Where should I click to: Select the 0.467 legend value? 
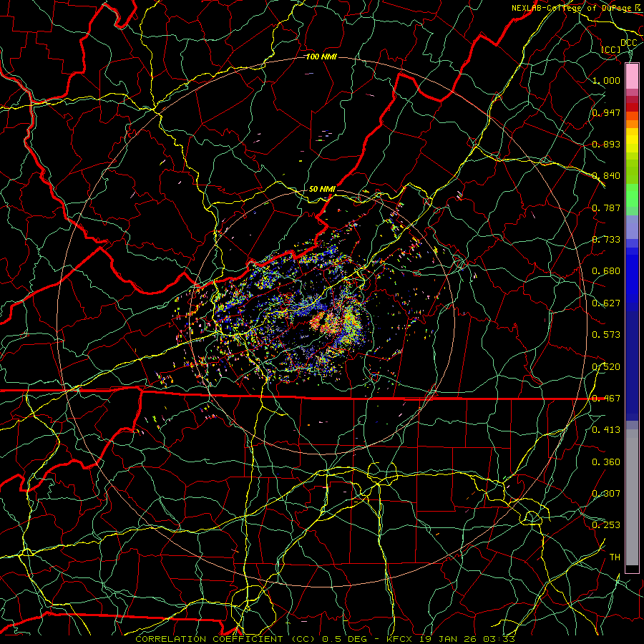606,399
